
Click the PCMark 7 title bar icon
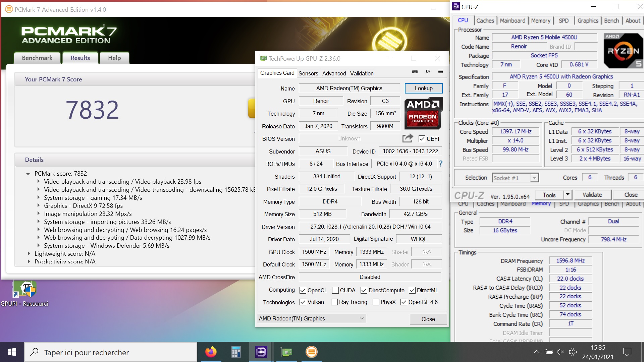coord(9,9)
